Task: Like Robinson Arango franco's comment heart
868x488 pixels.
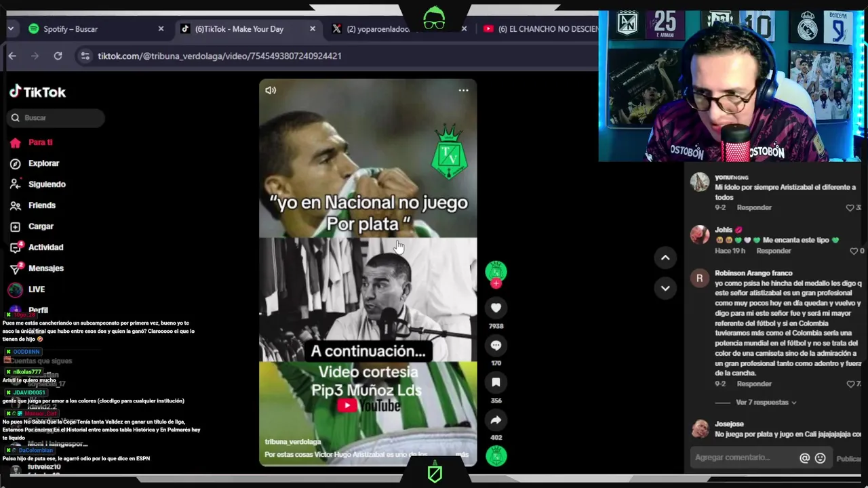Action: 850,384
